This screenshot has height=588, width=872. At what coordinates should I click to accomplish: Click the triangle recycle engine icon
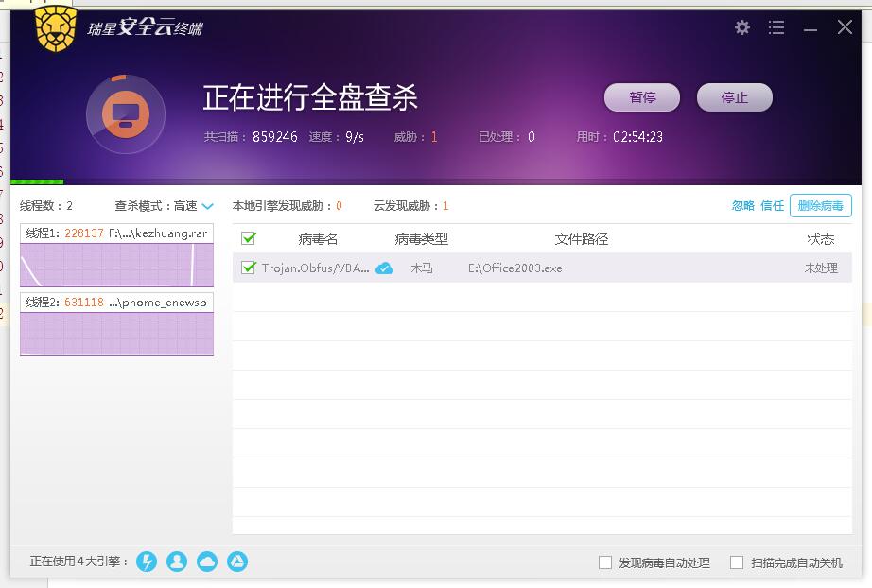coord(237,562)
